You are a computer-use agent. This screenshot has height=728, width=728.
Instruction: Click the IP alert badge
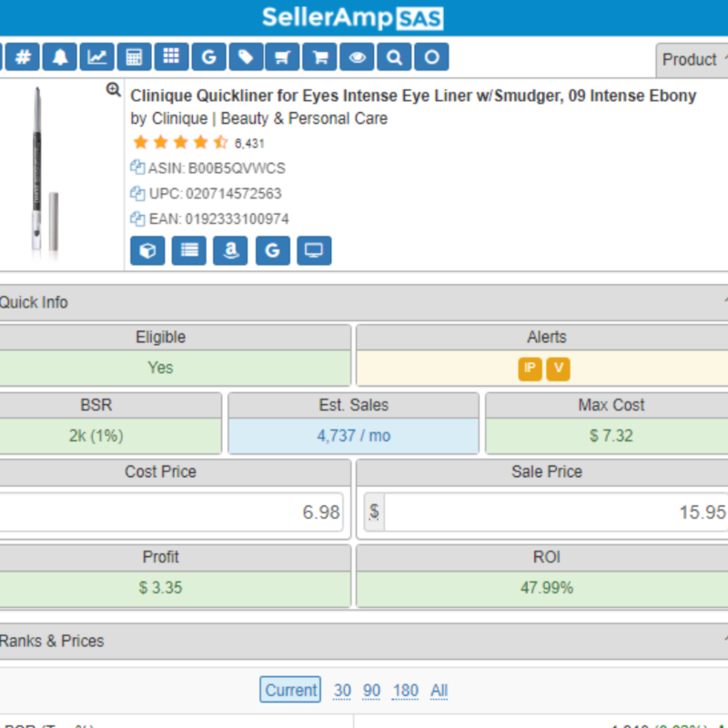[x=530, y=369]
